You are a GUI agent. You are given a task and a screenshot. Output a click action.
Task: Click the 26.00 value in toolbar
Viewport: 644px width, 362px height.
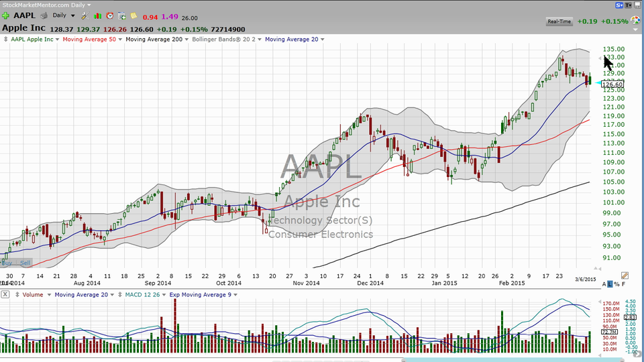click(189, 18)
